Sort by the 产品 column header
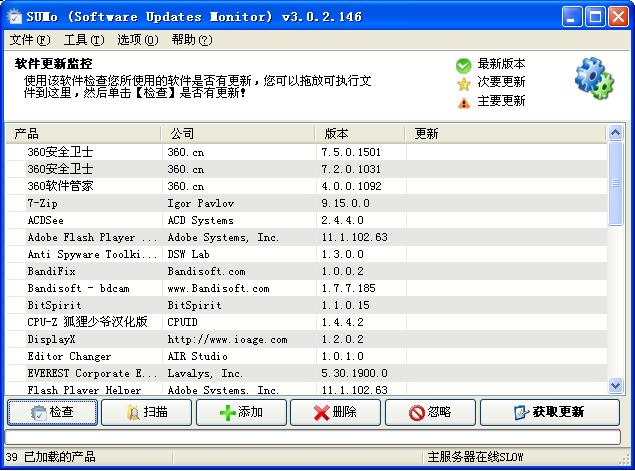The image size is (635, 471). coord(83,134)
